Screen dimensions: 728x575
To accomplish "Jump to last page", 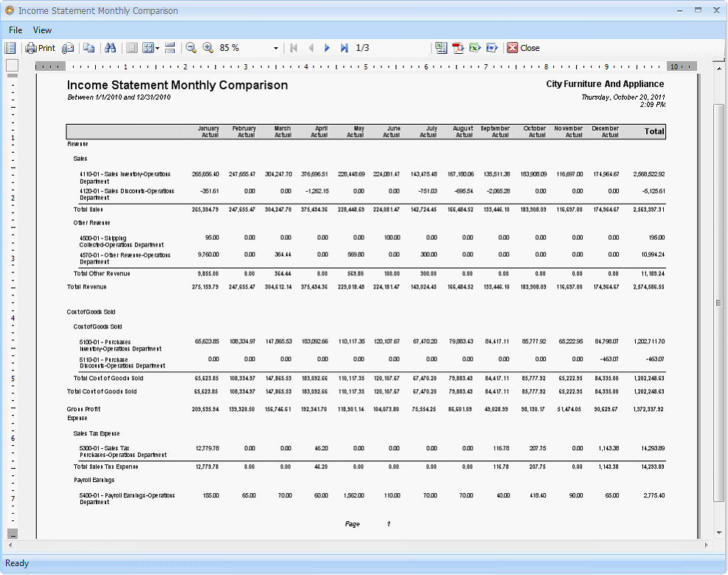I will 344,48.
